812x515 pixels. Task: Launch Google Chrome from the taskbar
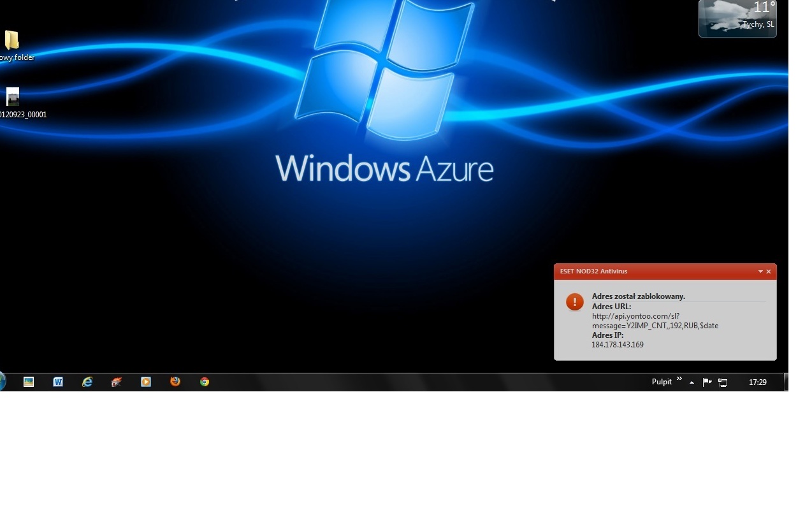point(205,382)
